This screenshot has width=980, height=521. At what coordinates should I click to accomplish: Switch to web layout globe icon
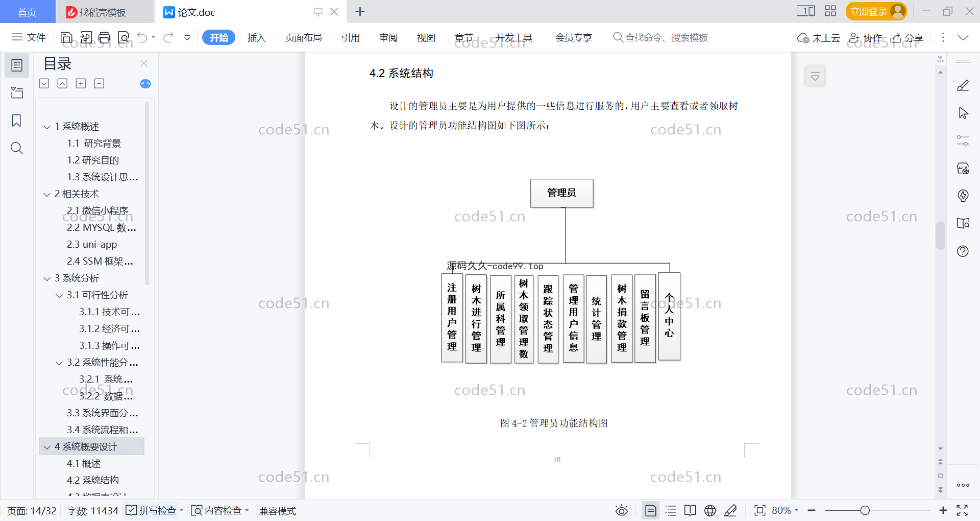coord(710,510)
